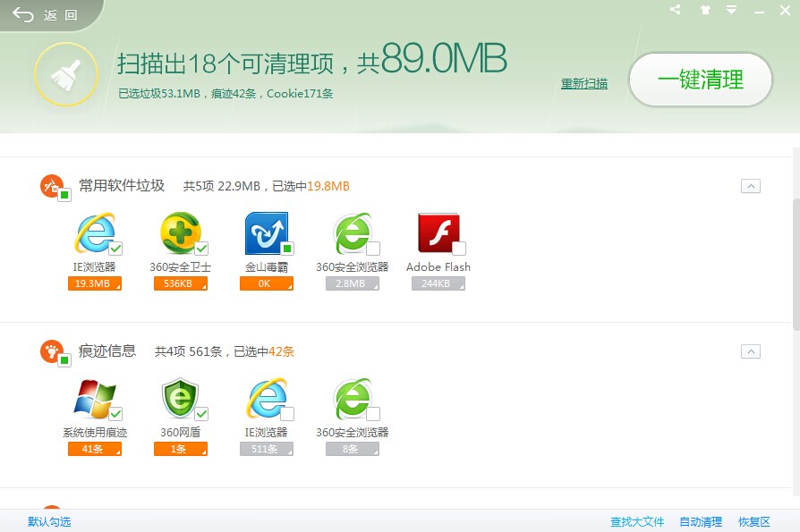This screenshot has width=800, height=532.
Task: Open the skin shirt icon
Action: 705,10
